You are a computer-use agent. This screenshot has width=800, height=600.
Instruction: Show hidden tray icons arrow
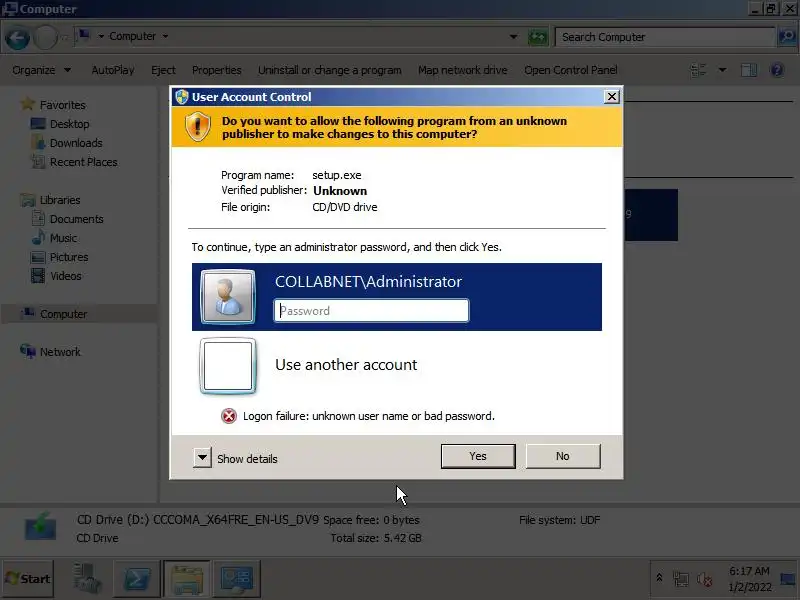pyautogui.click(x=659, y=579)
